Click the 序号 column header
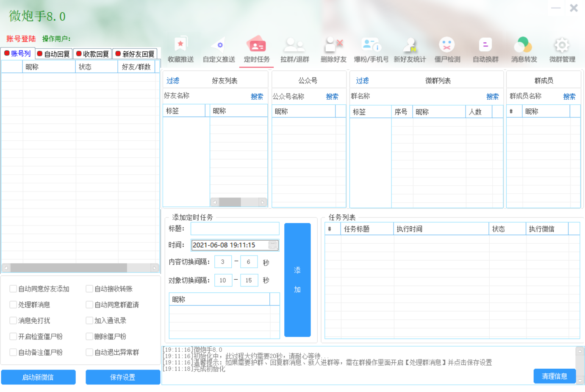Image resolution: width=585 pixels, height=392 pixels. pyautogui.click(x=402, y=112)
